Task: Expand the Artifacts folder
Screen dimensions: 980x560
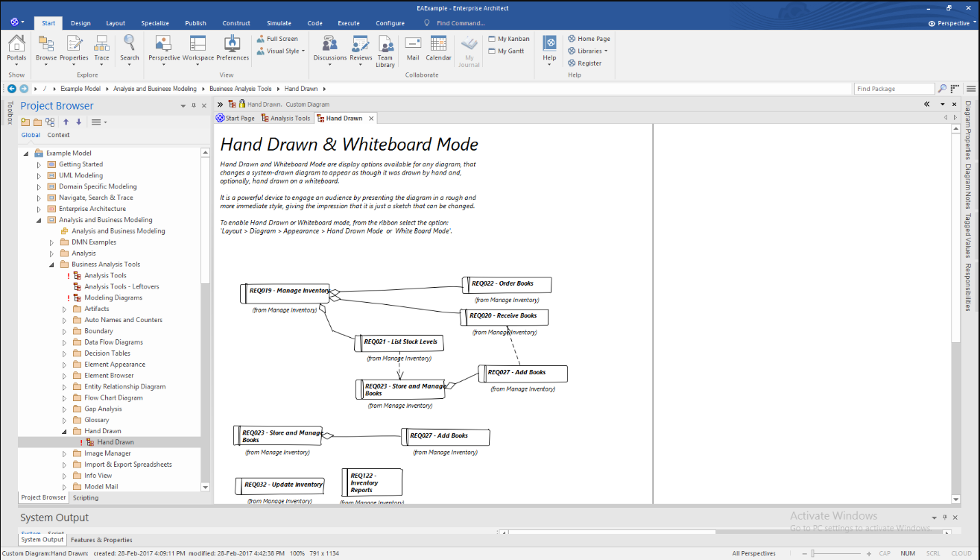Action: coord(64,309)
